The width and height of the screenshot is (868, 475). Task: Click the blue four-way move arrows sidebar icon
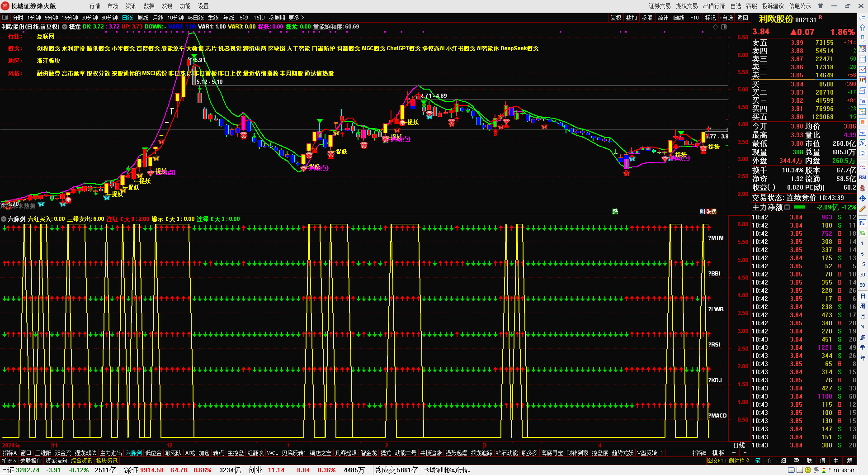click(863, 198)
